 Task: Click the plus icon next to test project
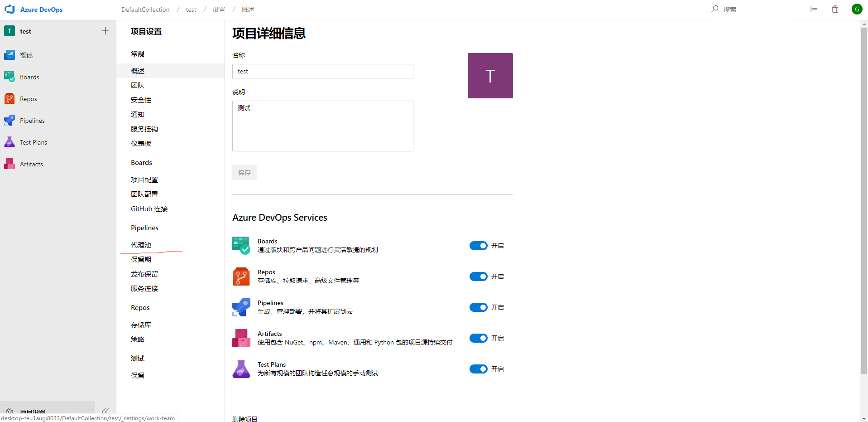coord(105,31)
